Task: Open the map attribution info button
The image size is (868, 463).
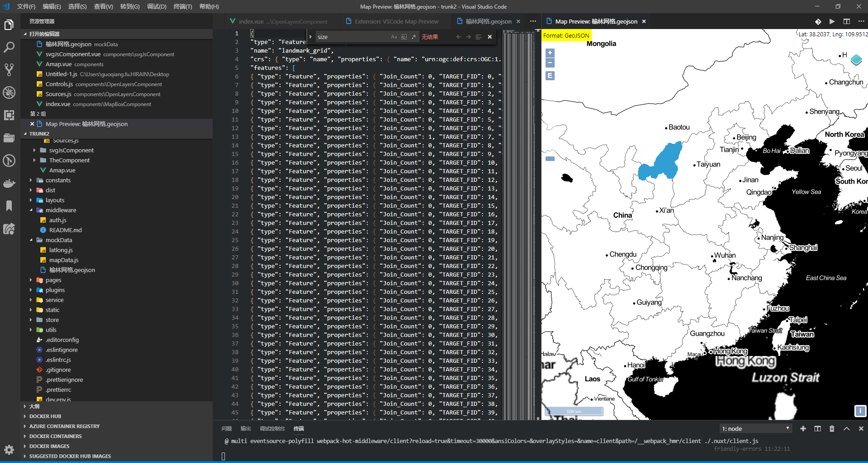Action: (x=859, y=411)
